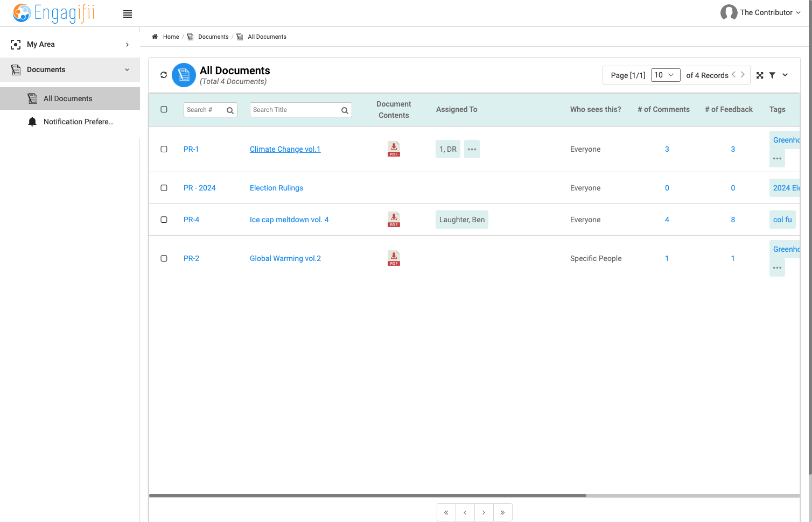Show more tags for Global Warming vol.2
Viewport: 812px width, 522px height.
click(x=777, y=268)
